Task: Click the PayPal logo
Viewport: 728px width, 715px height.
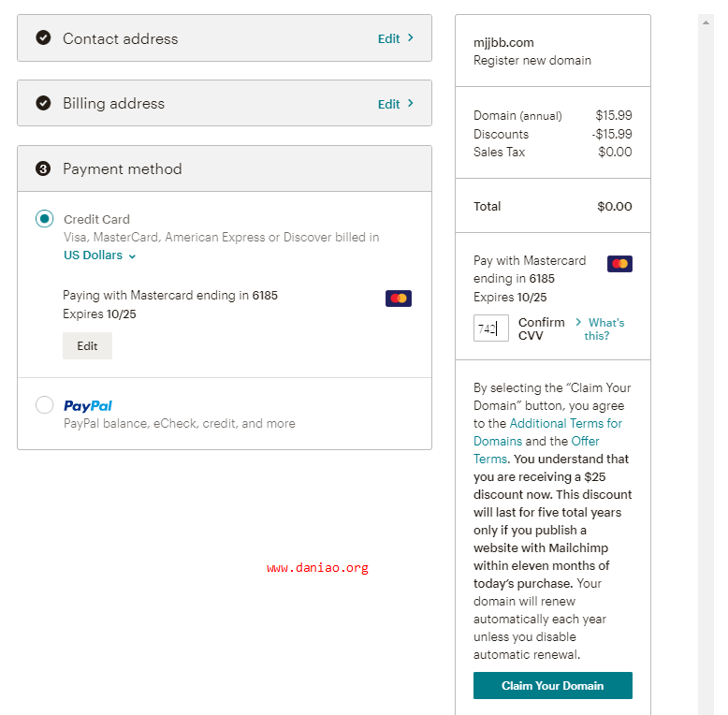Action: (x=88, y=406)
